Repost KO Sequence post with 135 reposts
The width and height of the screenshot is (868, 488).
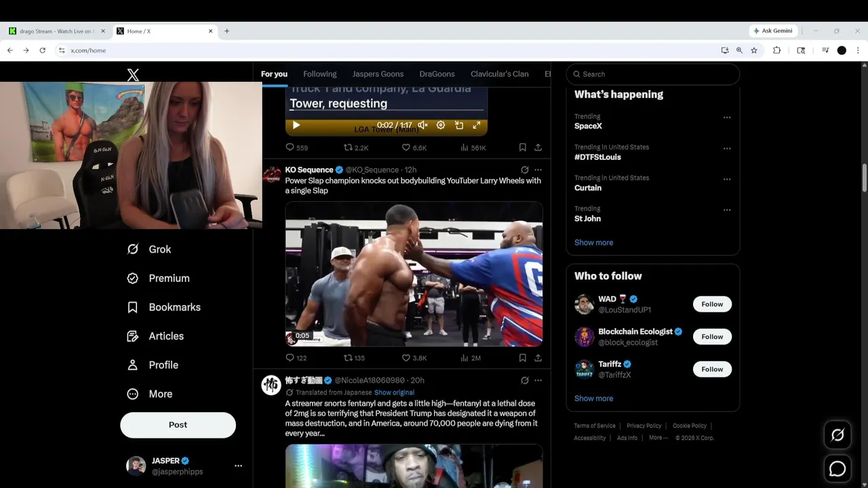[x=354, y=358]
